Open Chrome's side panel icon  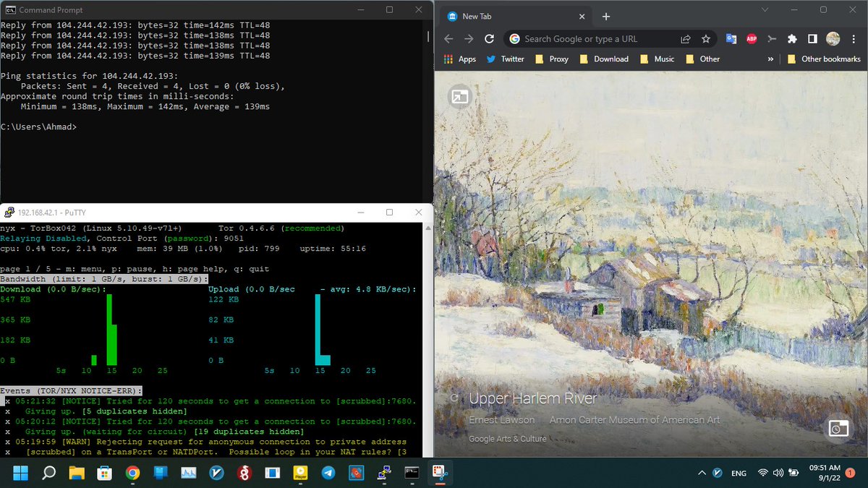[x=812, y=38]
